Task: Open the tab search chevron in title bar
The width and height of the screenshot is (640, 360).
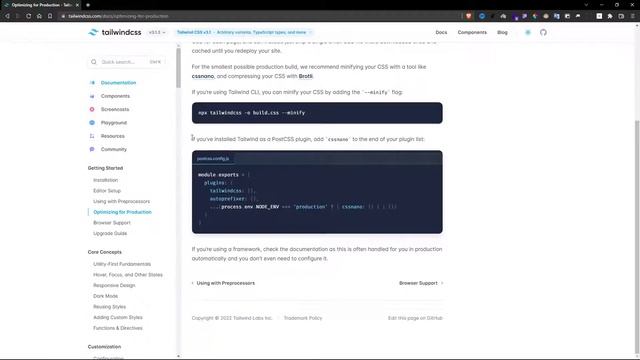Action: point(586,5)
